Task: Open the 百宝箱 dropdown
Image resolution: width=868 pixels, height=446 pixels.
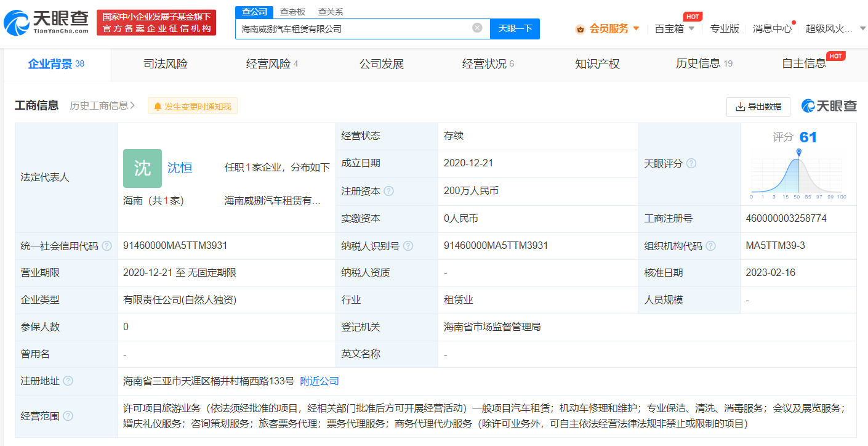Action: (x=675, y=28)
